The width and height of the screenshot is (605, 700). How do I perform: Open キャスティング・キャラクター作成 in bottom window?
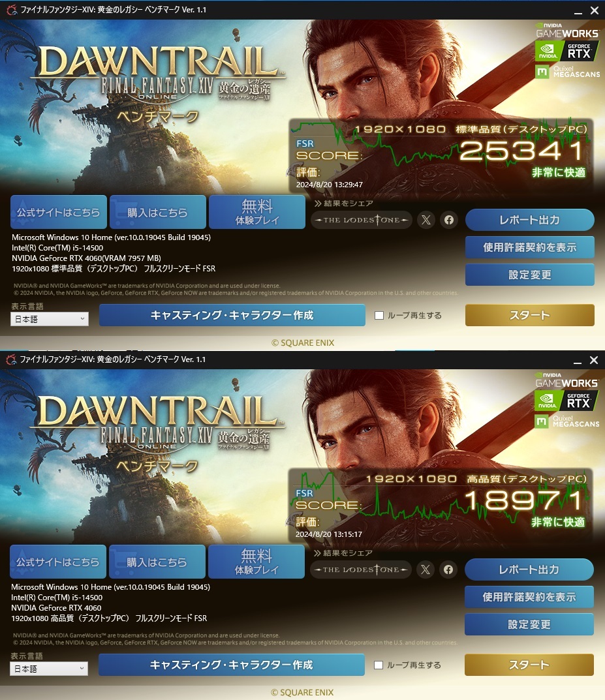click(x=232, y=665)
